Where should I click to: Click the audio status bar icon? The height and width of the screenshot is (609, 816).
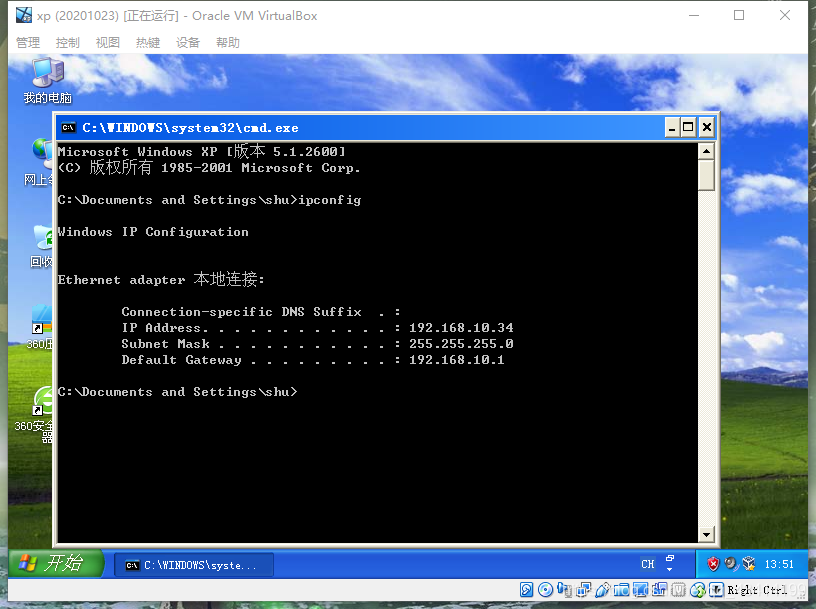565,589
